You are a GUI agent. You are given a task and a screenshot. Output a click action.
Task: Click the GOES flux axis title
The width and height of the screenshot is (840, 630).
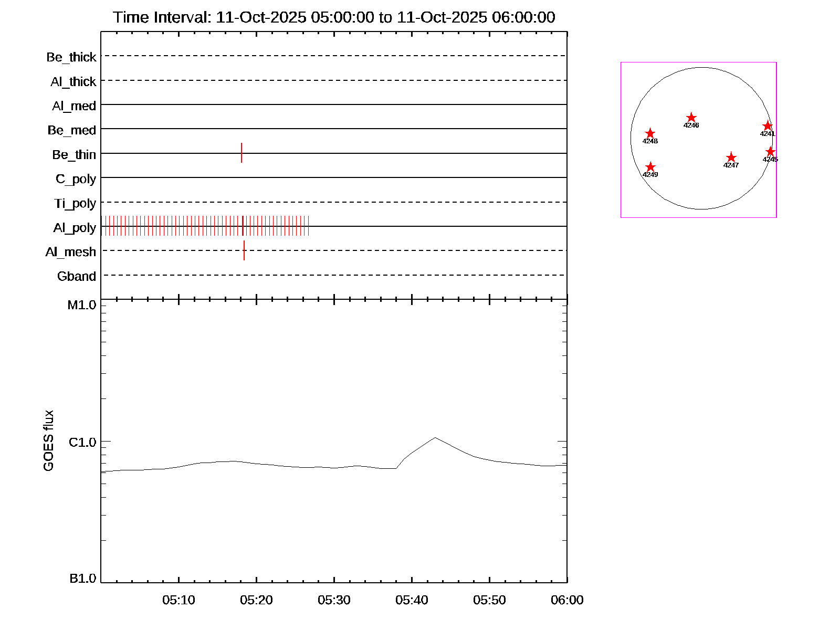click(x=48, y=440)
